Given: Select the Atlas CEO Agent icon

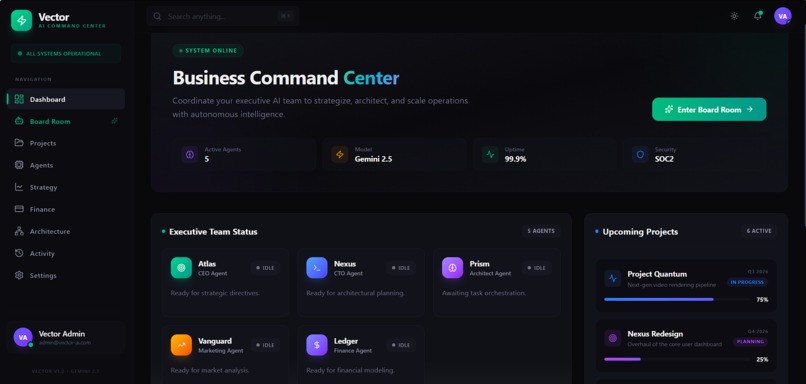Looking at the screenshot, I should (181, 268).
